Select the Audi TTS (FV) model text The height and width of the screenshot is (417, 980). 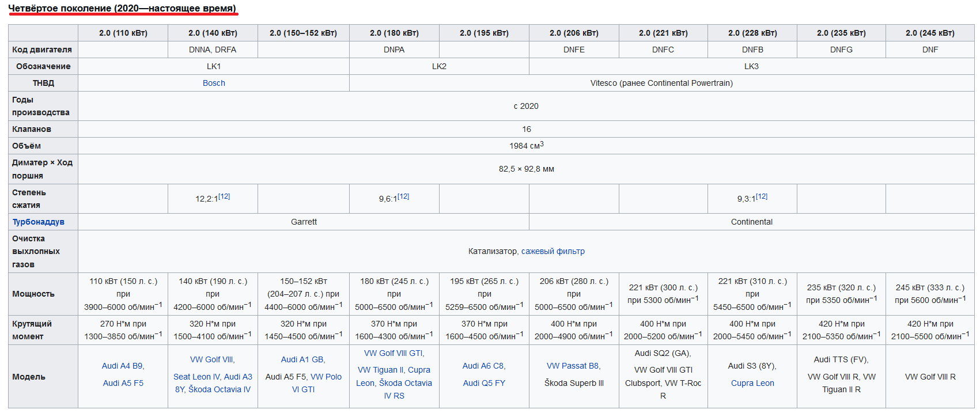pos(841,359)
